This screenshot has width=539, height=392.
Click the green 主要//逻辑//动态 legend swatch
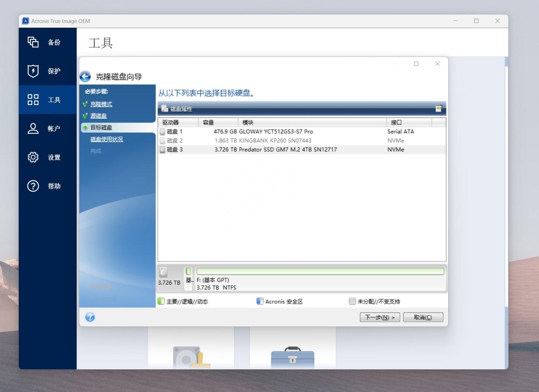(161, 301)
